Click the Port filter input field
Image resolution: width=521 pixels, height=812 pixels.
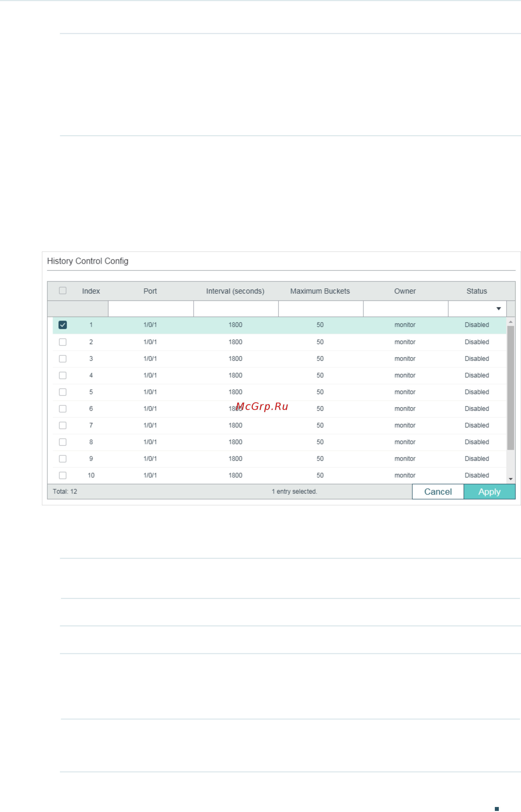tap(151, 309)
